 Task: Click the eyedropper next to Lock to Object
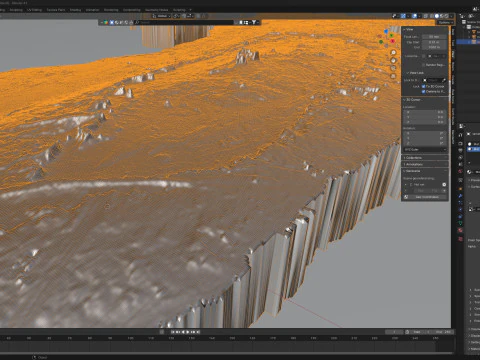pyautogui.click(x=444, y=80)
